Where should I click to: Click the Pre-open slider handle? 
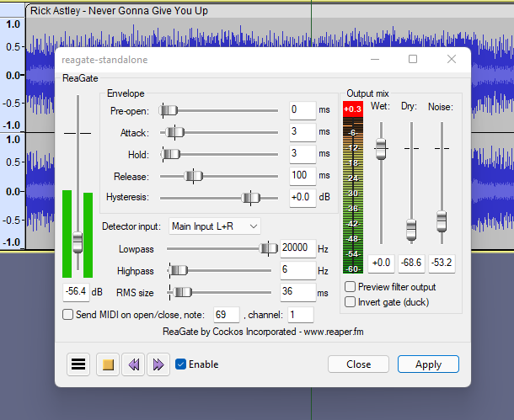(169, 110)
